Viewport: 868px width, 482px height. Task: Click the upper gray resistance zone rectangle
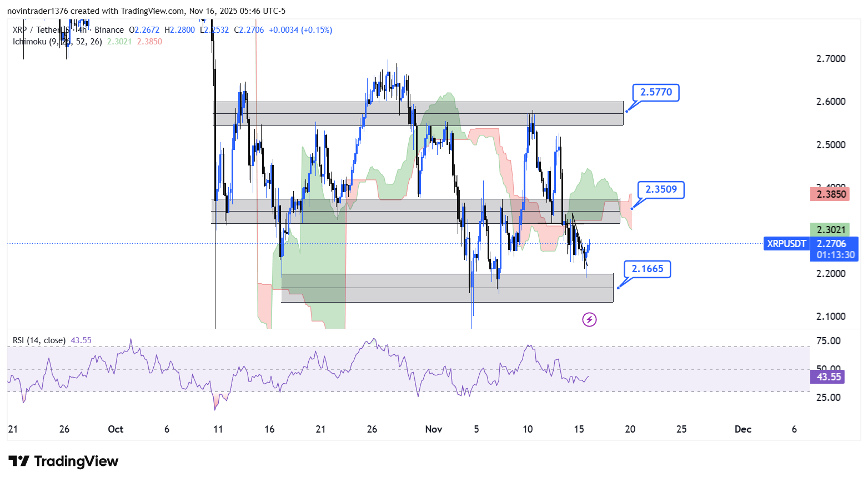(x=500, y=114)
